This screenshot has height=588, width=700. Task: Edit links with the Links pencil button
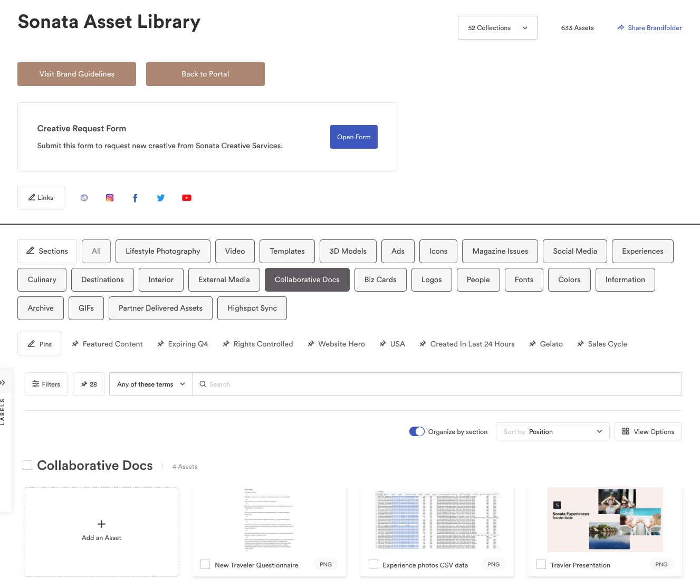click(x=41, y=198)
